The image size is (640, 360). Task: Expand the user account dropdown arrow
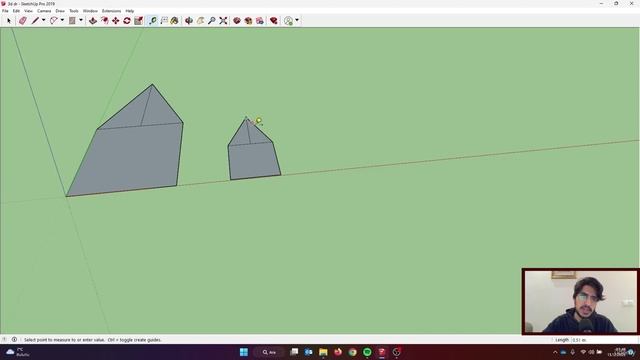click(297, 20)
